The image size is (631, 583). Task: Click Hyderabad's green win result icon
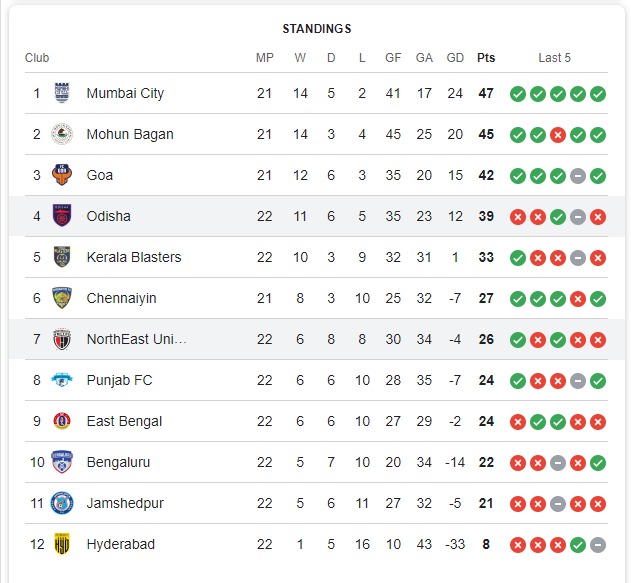(x=578, y=544)
